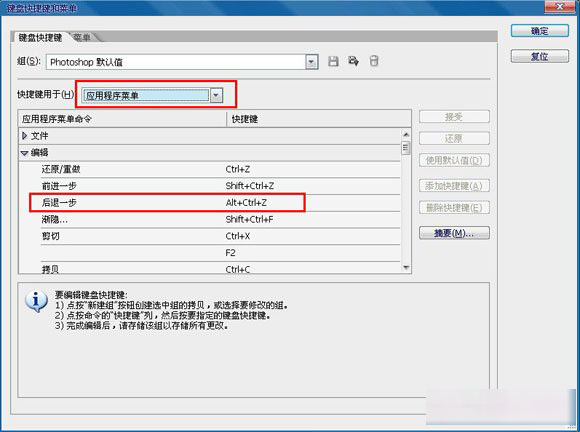This screenshot has width=580, height=432.
Task: Click the Shift+Ctrl+Z shortcut cell
Action: pyautogui.click(x=250, y=186)
